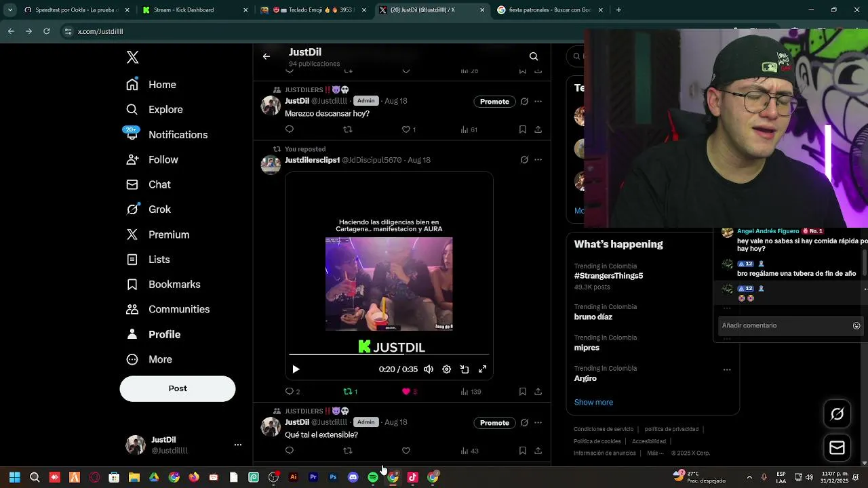Switch to Stream - Kick Dashboard tab
The width and height of the screenshot is (868, 488).
coord(195,10)
